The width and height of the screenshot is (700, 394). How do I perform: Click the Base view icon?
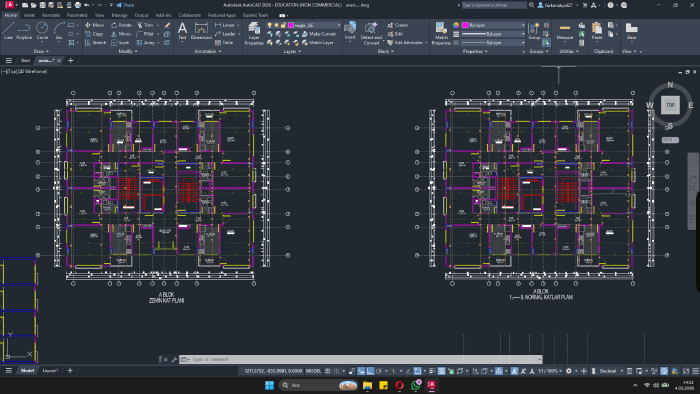(631, 31)
